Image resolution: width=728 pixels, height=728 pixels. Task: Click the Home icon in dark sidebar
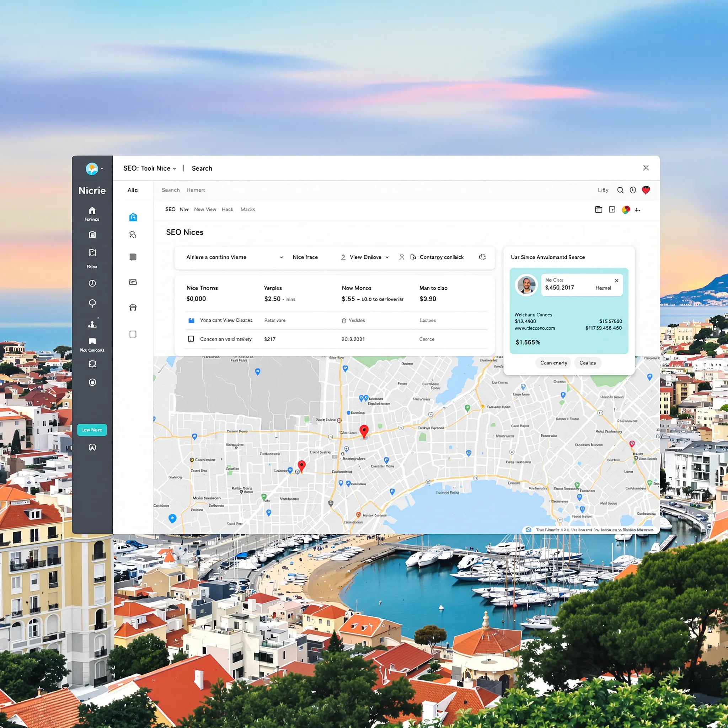(92, 211)
